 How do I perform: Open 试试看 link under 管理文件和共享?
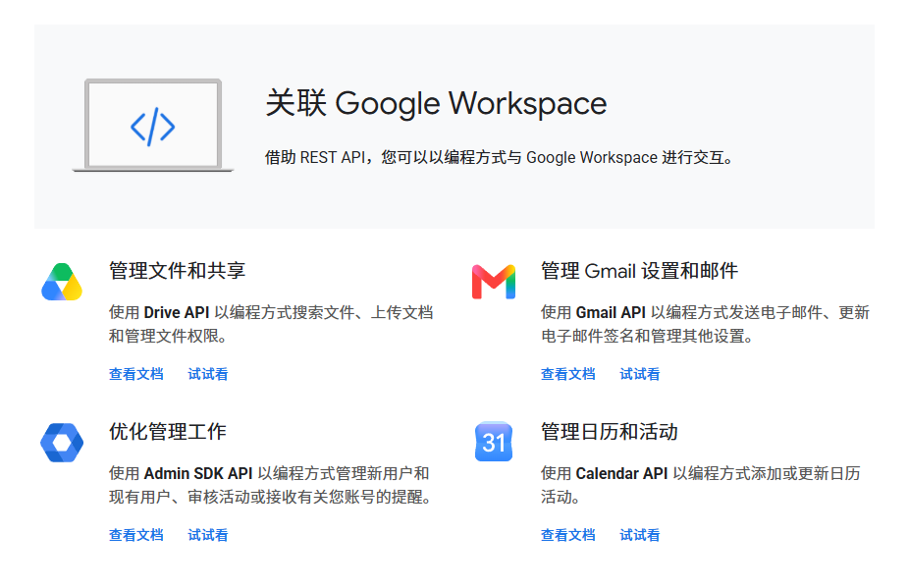point(208,374)
